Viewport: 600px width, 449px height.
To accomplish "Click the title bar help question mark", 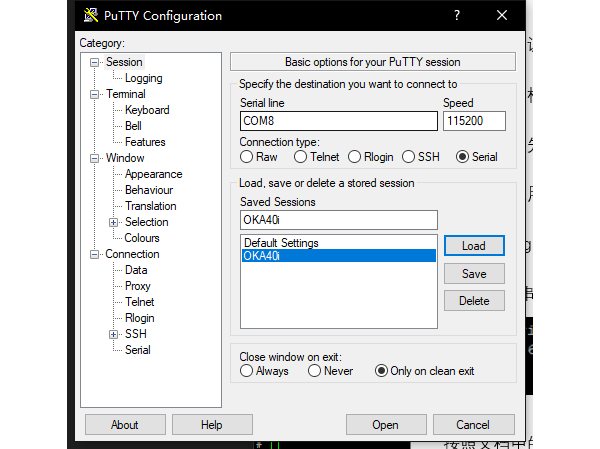I will (x=457, y=16).
